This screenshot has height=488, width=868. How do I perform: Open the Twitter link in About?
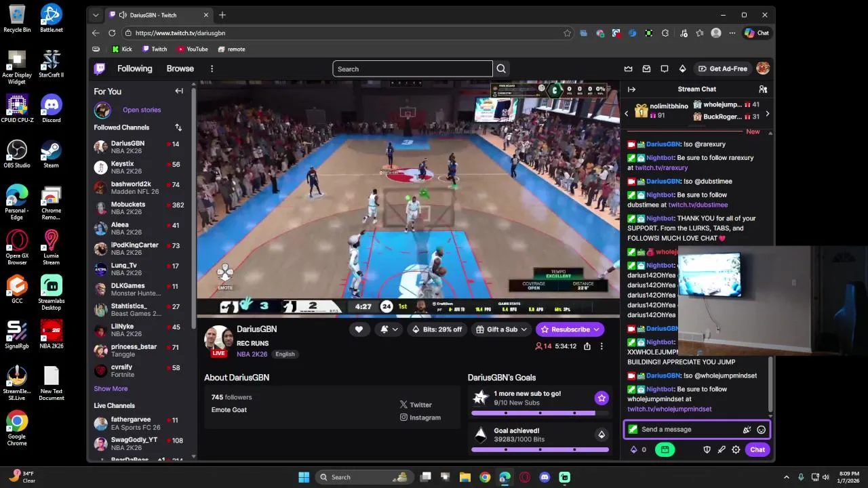416,405
